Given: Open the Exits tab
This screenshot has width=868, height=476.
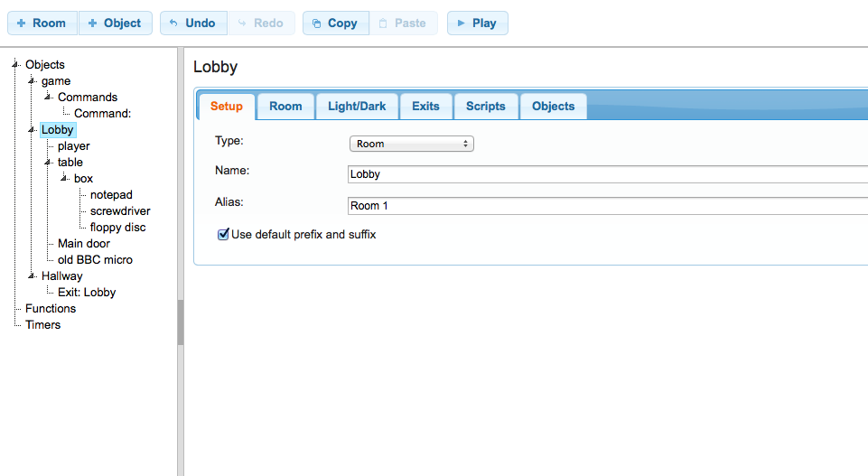Looking at the screenshot, I should (x=425, y=107).
